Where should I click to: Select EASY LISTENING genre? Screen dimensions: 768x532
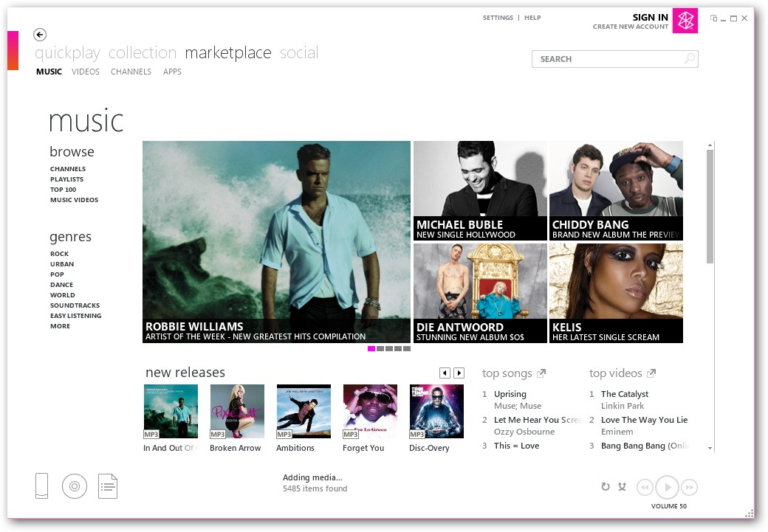click(x=75, y=315)
